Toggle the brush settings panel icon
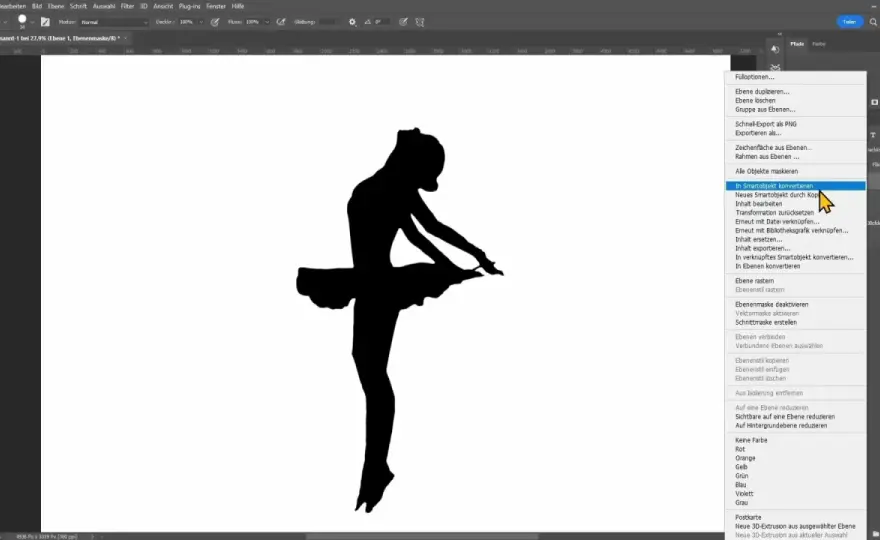The width and height of the screenshot is (880, 540). click(45, 22)
